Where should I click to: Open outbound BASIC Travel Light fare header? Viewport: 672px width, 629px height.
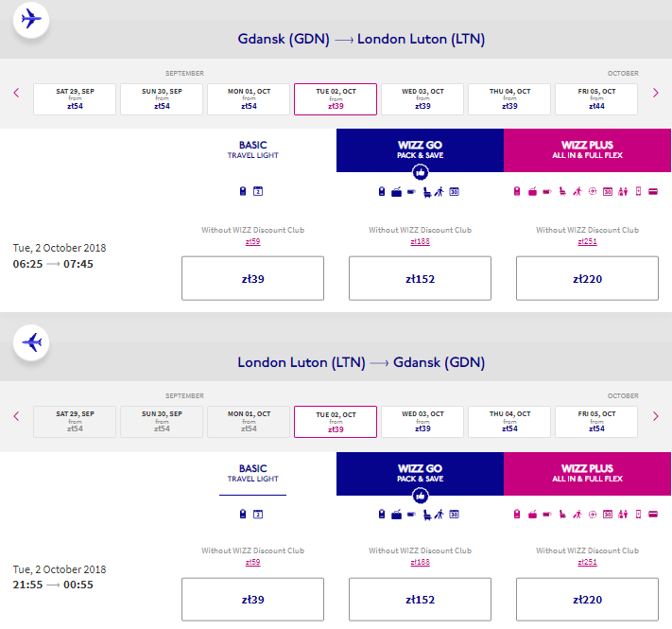[x=253, y=149]
